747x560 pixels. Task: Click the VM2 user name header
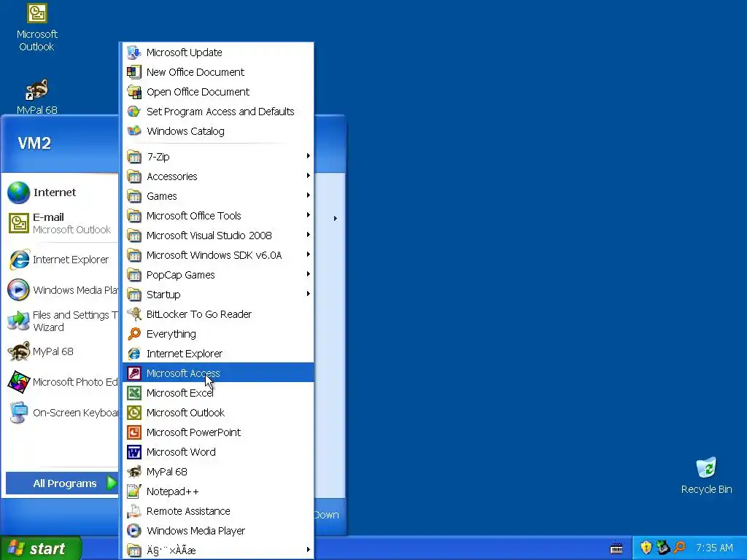34,143
